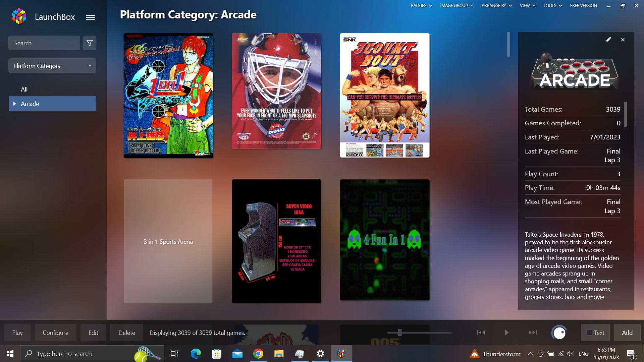Open the filter funnel icon
Viewport: 644px width, 362px height.
pyautogui.click(x=90, y=43)
